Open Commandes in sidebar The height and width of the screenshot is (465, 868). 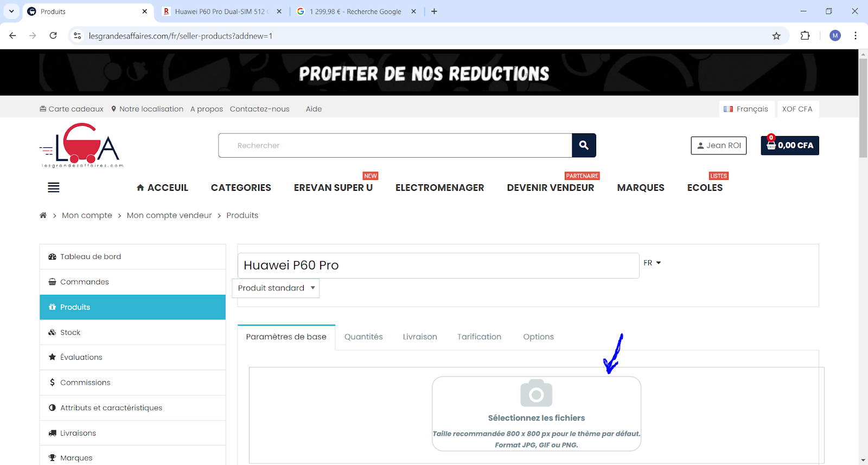pyautogui.click(x=132, y=282)
